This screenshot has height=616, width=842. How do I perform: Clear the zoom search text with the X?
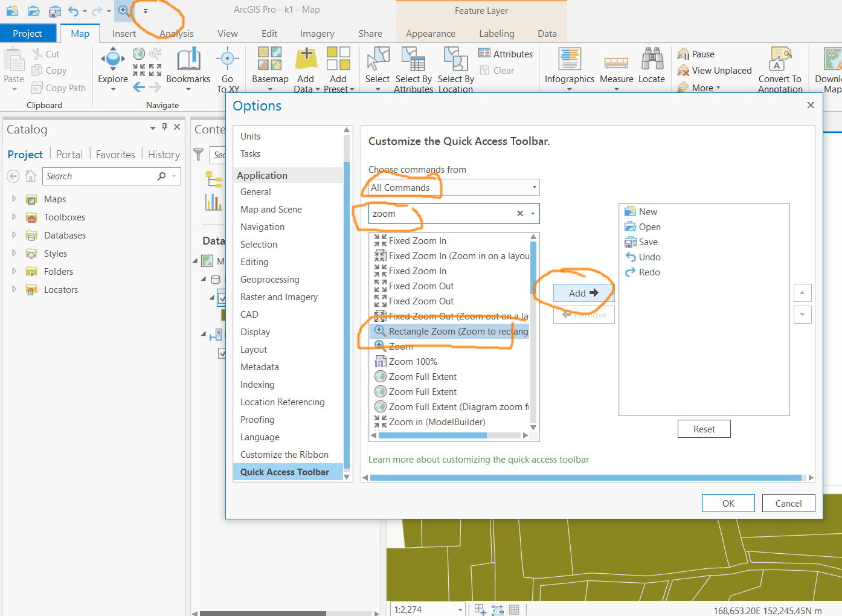tap(520, 213)
